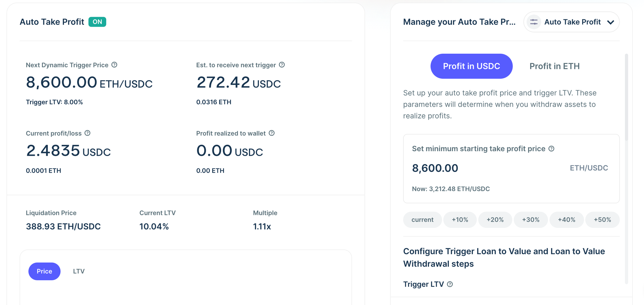Click the 1.11x Multiple value
Viewport: 644px width, 305px height.
[262, 226]
